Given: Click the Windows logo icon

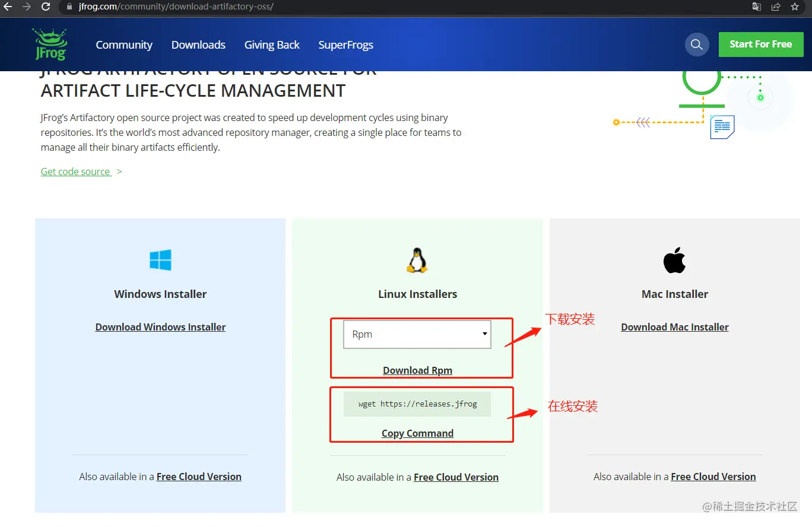Looking at the screenshot, I should tap(160, 260).
